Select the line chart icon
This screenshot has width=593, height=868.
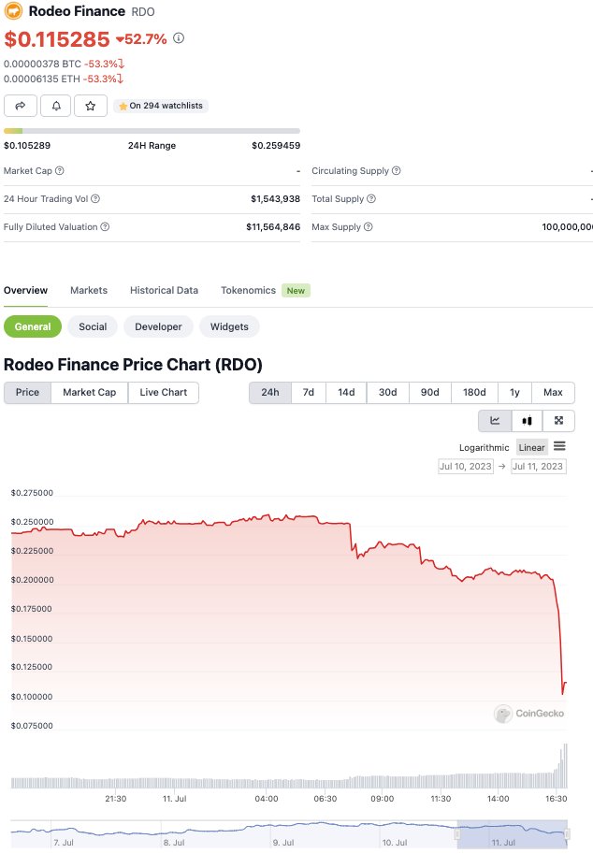pos(495,421)
